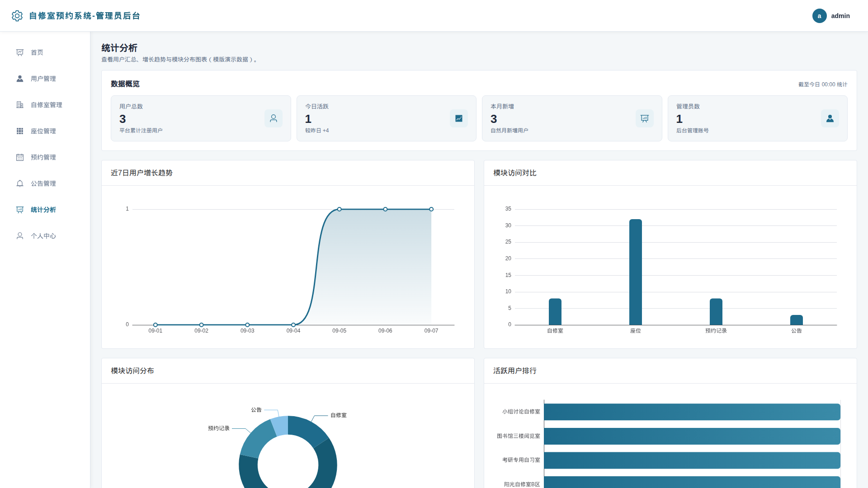The width and height of the screenshot is (868, 488).
Task: Go to the 首页 menu label
Action: [x=37, y=52]
